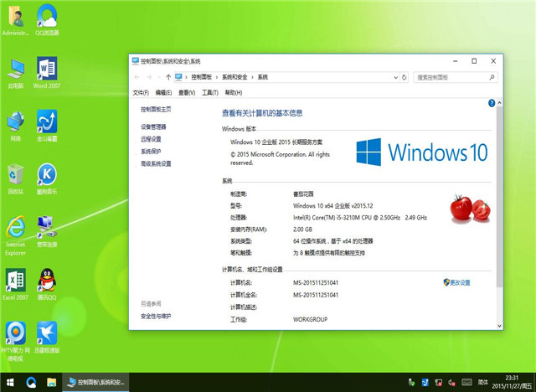Launch the 迅雷极速版 Thunder desktop shortcut

tap(47, 338)
